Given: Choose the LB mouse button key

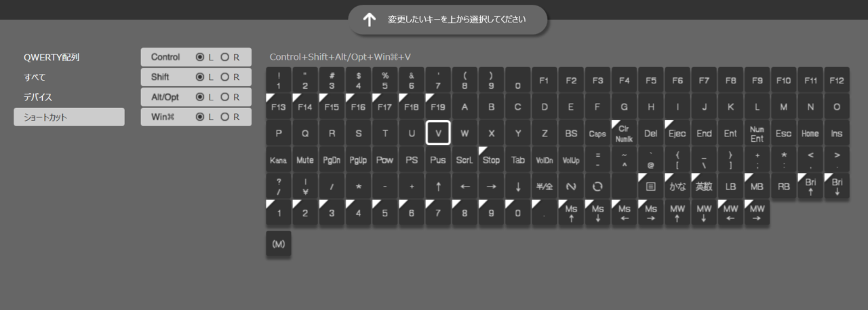Looking at the screenshot, I should tap(730, 187).
